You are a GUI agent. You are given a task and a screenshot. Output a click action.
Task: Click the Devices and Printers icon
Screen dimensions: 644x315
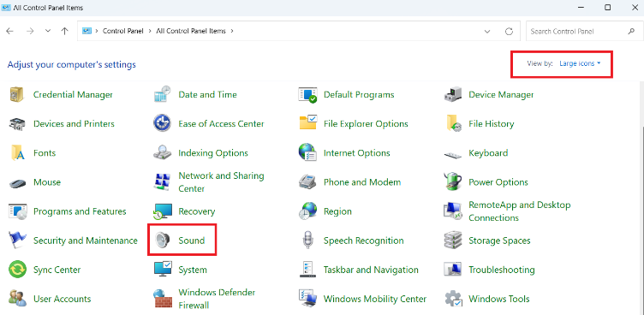click(x=17, y=124)
